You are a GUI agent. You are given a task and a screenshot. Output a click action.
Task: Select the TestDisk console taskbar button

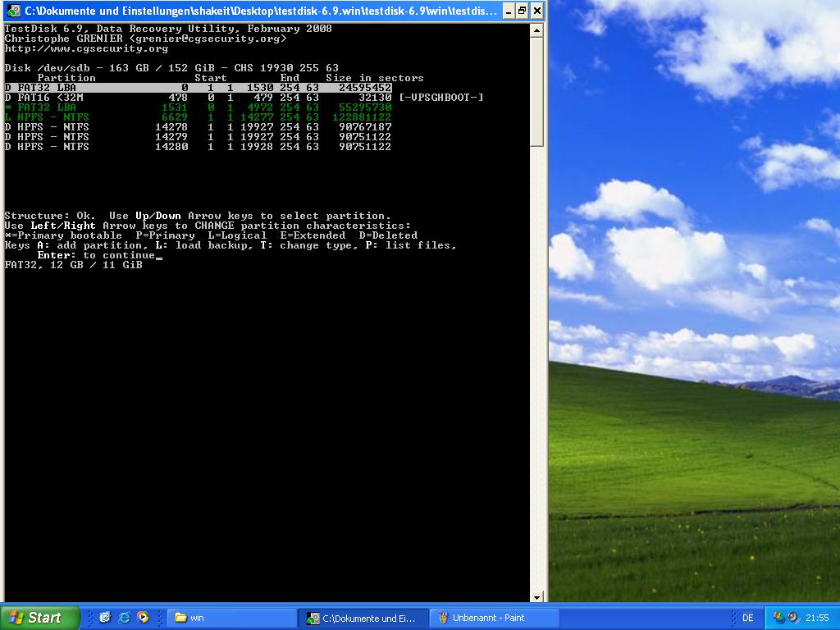[363, 619]
